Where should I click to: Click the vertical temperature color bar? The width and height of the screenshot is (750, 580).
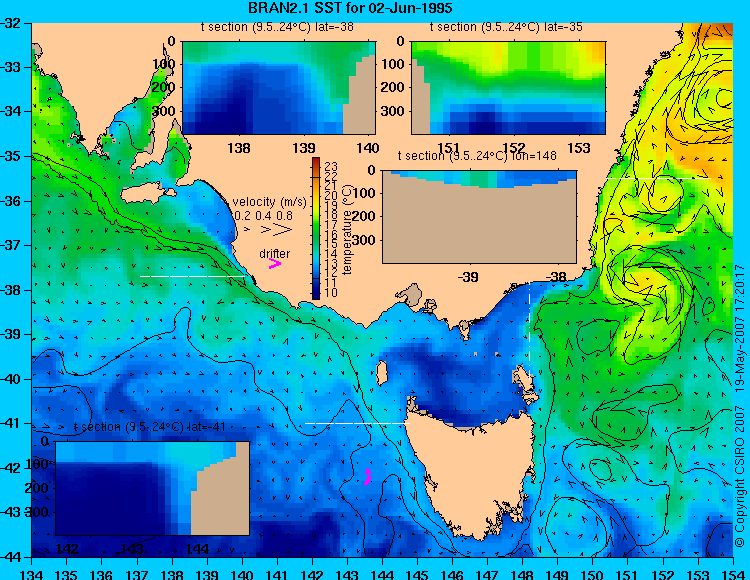point(316,229)
